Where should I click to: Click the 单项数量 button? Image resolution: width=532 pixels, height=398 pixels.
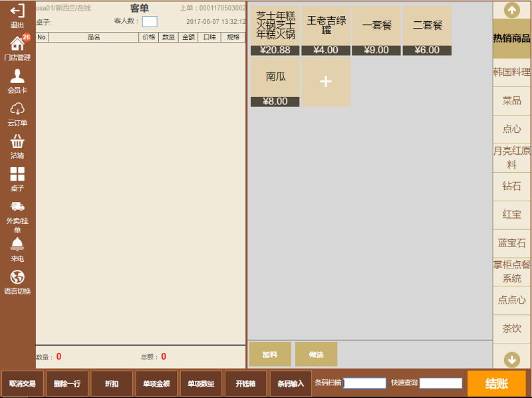click(201, 384)
